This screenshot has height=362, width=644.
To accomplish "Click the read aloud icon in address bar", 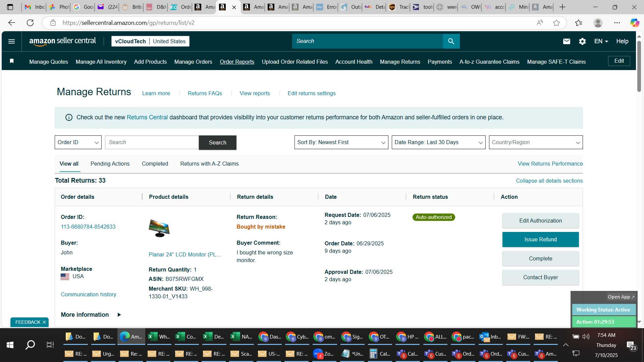I will click(540, 23).
